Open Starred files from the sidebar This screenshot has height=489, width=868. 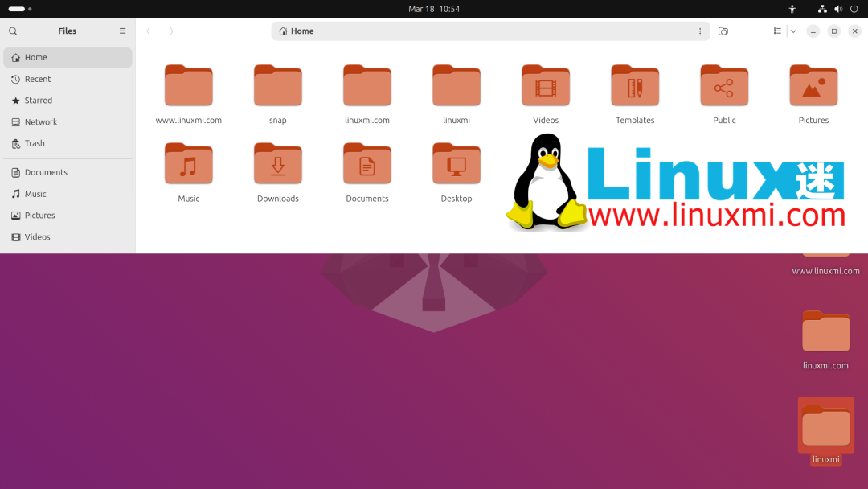[39, 100]
